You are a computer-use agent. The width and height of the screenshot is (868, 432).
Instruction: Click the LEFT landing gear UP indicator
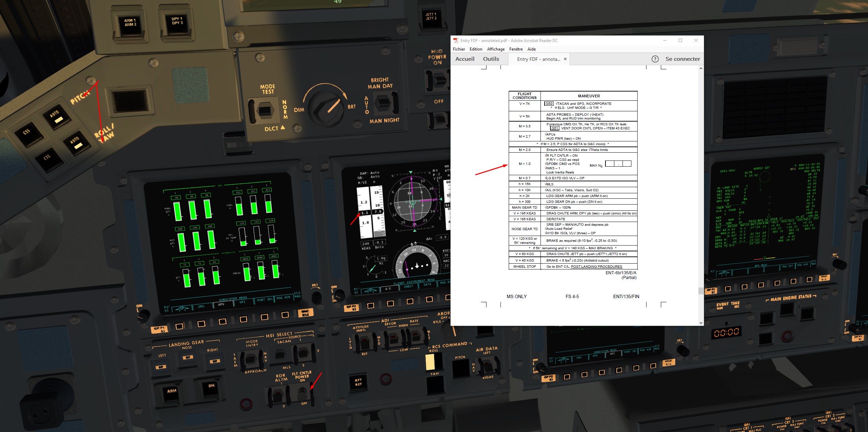pyautogui.click(x=161, y=367)
